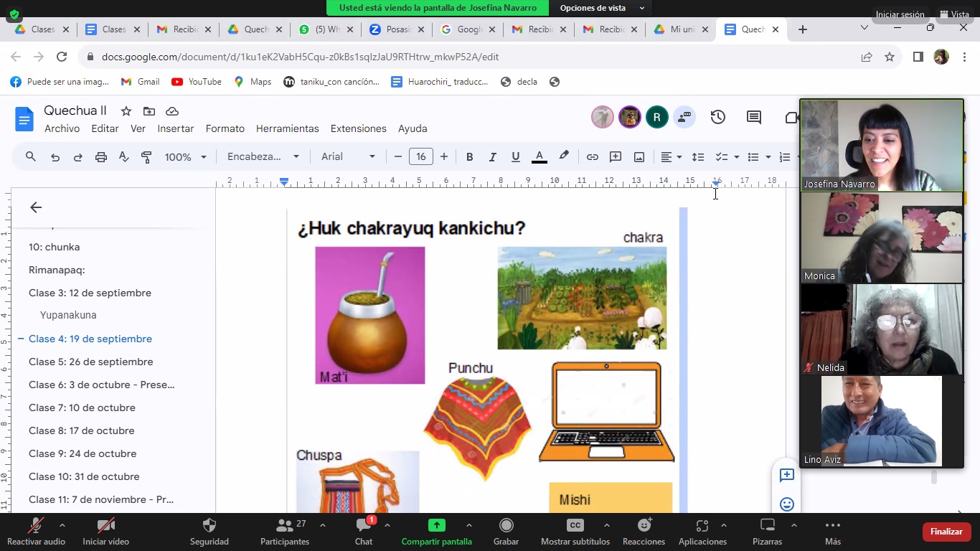This screenshot has width=980, height=551.
Task: Toggle subtitles with Mostrar subtítulos
Action: point(575,532)
